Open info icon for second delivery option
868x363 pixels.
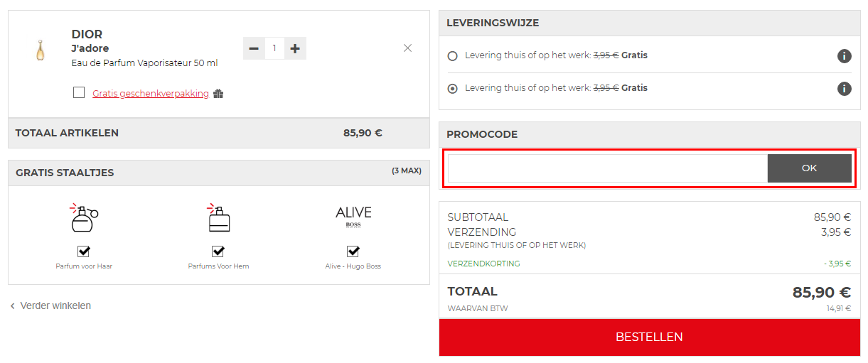[x=844, y=89]
